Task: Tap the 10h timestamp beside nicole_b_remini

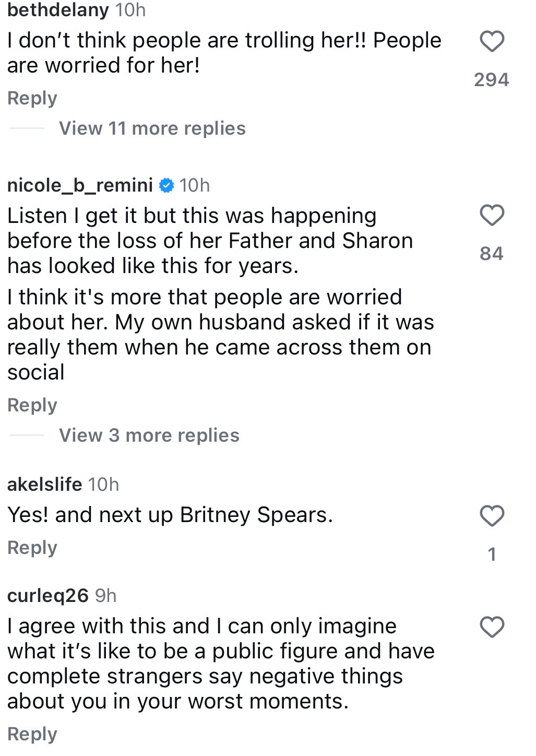Action: [x=194, y=185]
